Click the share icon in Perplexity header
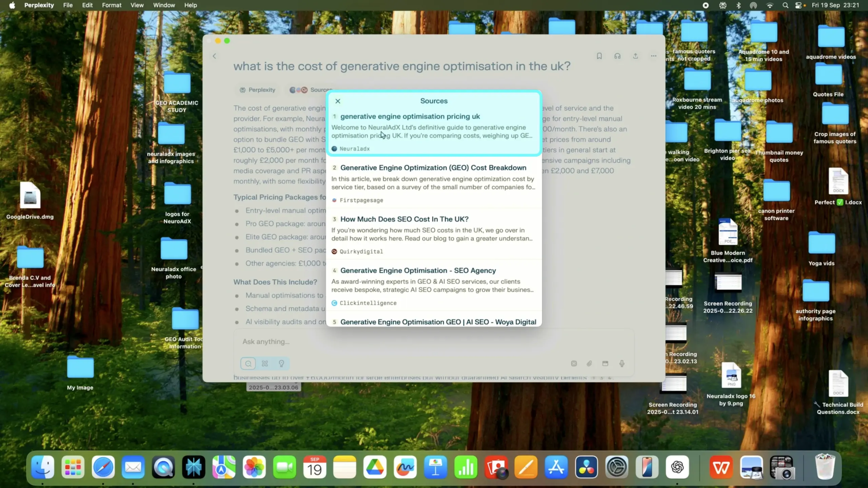Screen dimensions: 868x488 click(635, 56)
